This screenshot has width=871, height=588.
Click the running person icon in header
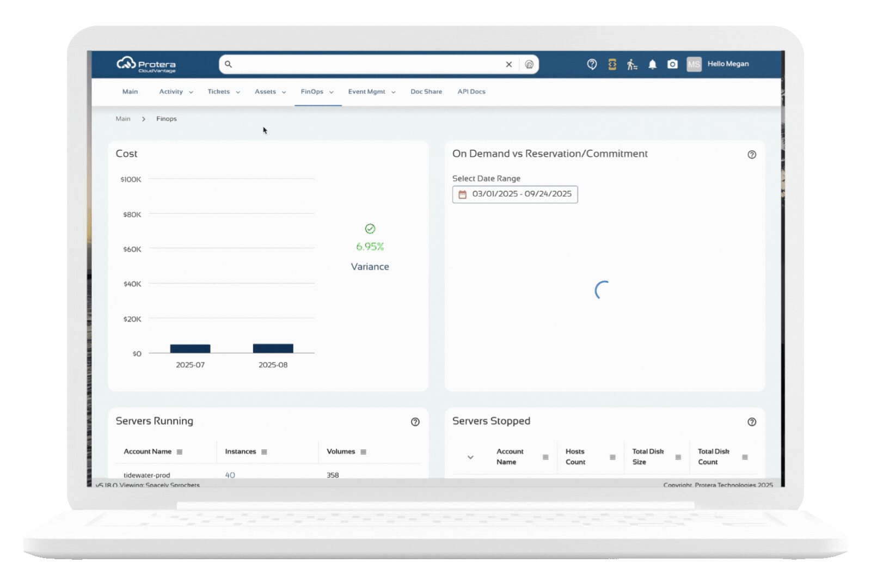pyautogui.click(x=631, y=64)
